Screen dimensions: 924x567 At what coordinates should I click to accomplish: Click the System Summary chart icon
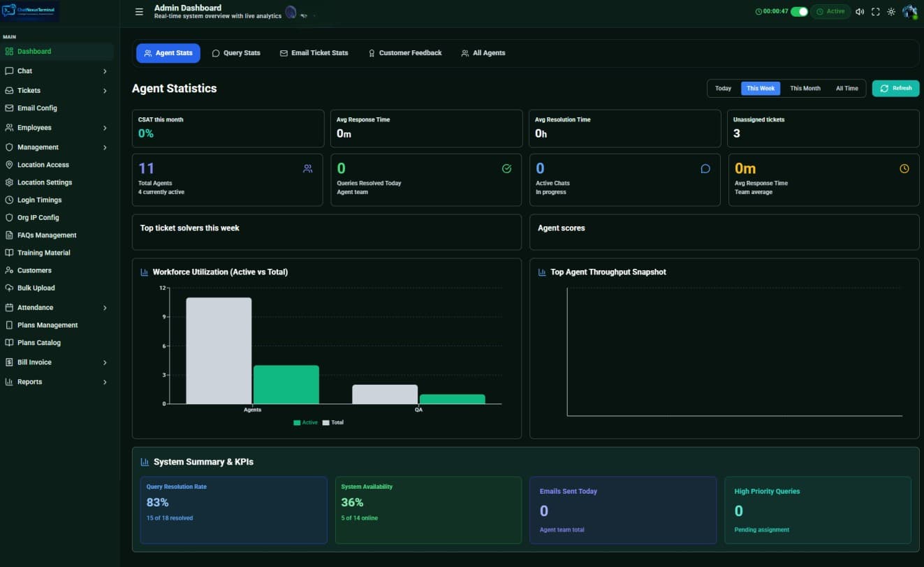coord(145,462)
